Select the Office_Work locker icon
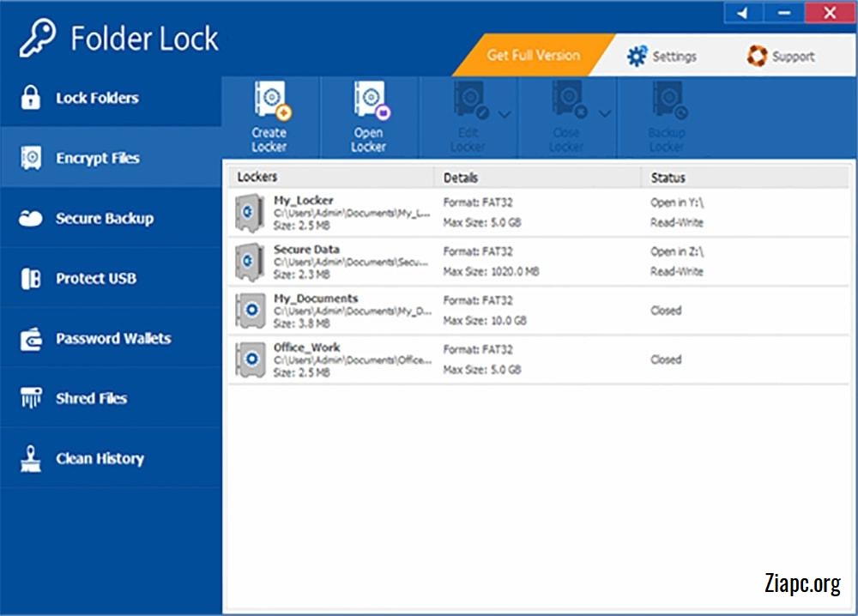Screen dimensions: 858x616 pyautogui.click(x=250, y=359)
